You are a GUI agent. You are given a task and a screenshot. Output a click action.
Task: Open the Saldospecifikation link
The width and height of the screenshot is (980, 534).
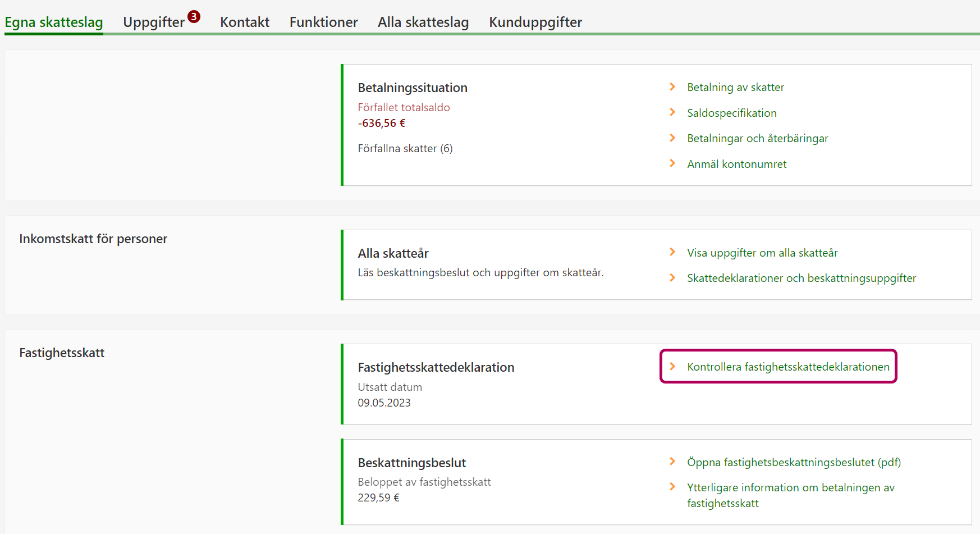(732, 113)
